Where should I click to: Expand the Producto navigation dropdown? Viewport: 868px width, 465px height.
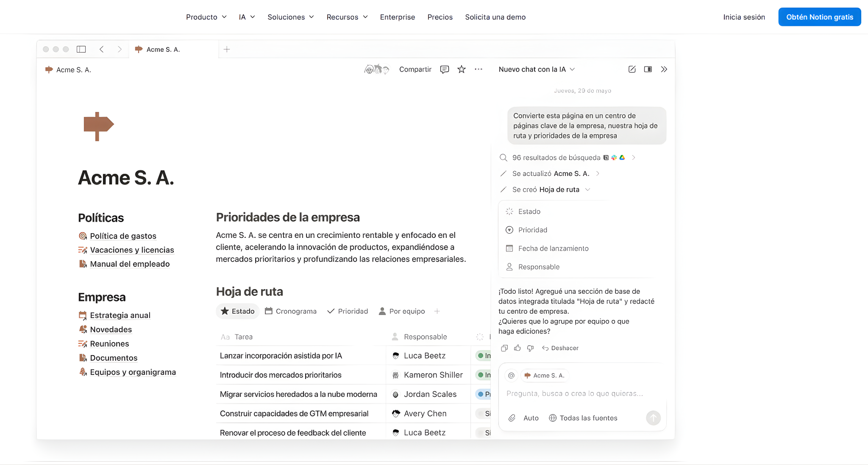[206, 17]
